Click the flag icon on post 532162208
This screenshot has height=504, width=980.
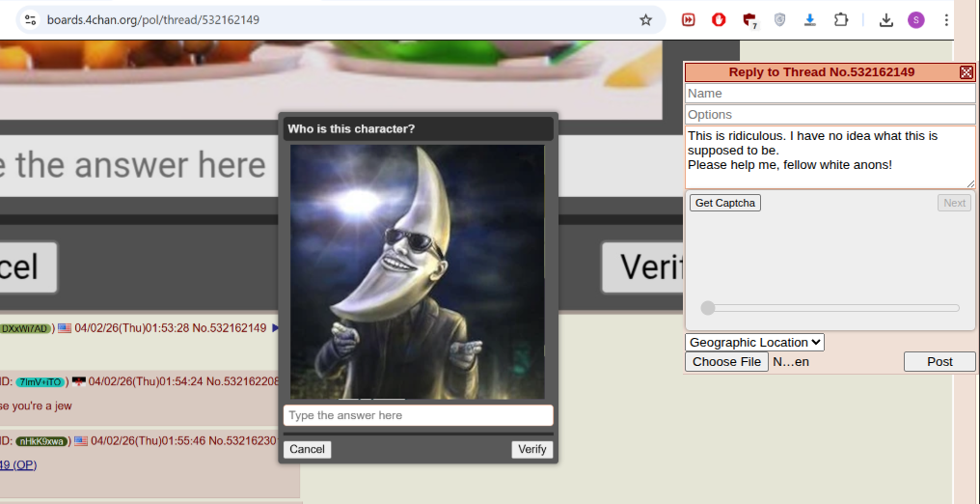[x=79, y=381]
